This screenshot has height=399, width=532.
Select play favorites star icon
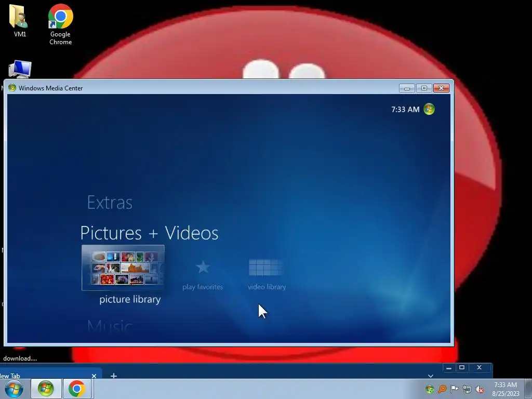point(203,268)
